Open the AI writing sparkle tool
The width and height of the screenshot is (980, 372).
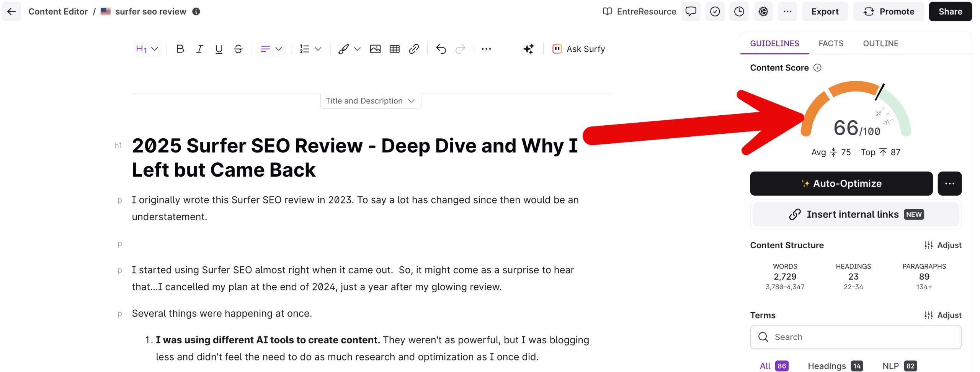(x=528, y=49)
